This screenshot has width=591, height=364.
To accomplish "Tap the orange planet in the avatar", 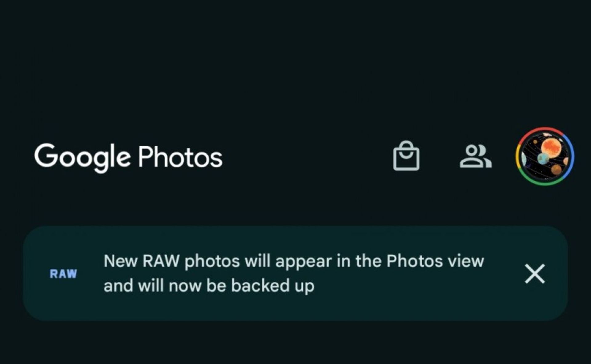I will tap(552, 147).
